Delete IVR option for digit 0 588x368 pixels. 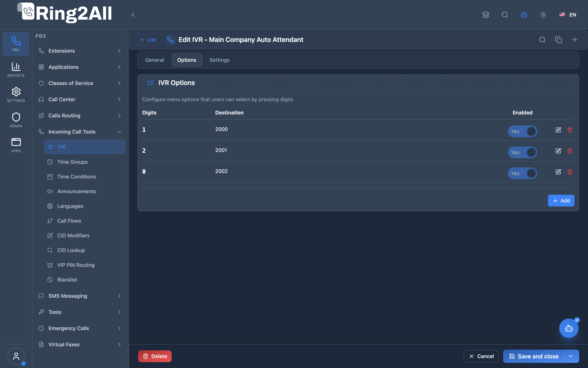click(x=570, y=172)
